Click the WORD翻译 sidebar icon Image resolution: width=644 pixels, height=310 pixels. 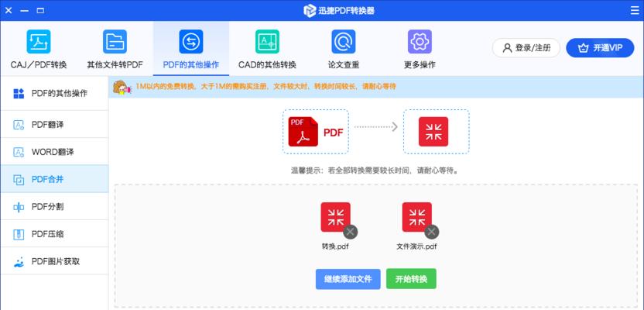click(x=19, y=152)
